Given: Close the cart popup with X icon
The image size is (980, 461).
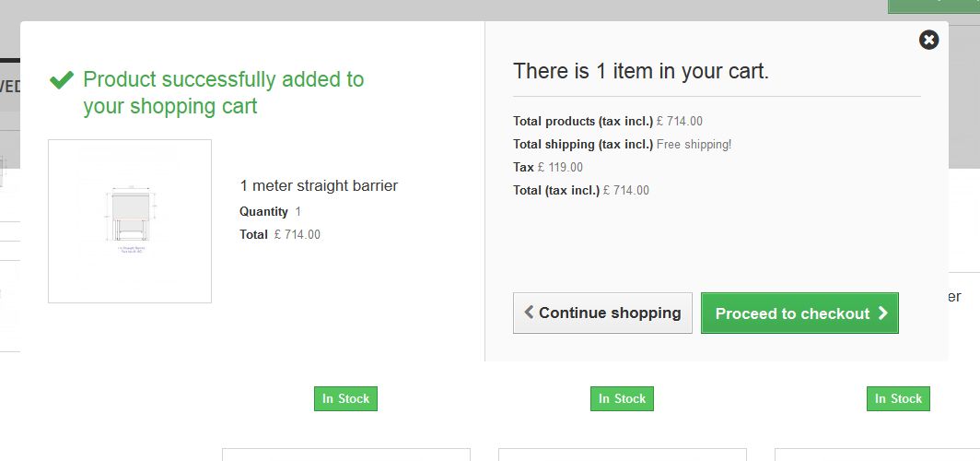Looking at the screenshot, I should tap(928, 40).
